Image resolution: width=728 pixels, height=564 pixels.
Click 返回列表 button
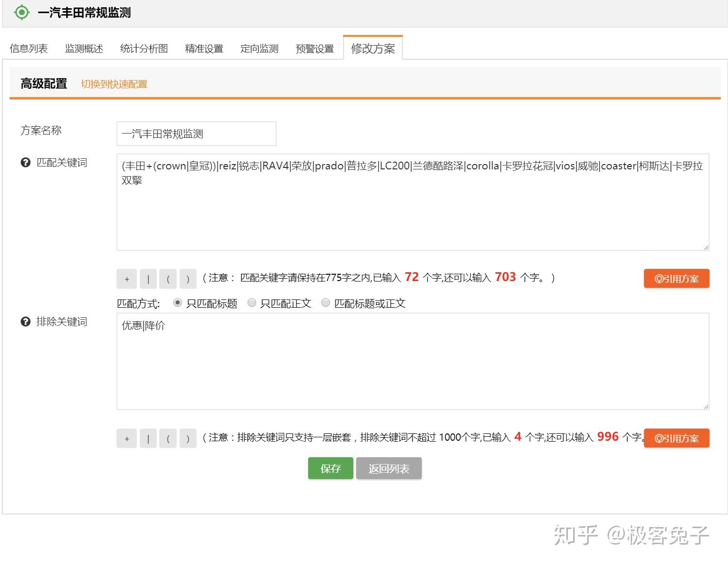click(x=389, y=468)
